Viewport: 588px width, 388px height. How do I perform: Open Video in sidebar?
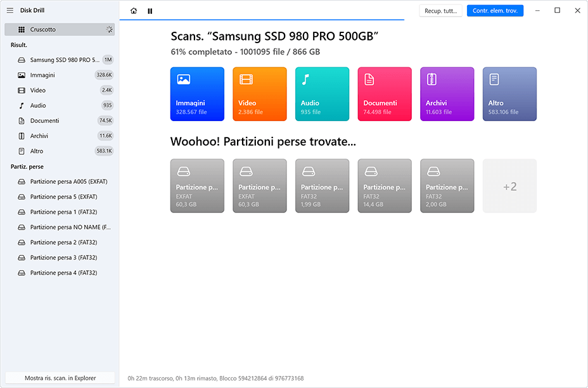click(60, 90)
